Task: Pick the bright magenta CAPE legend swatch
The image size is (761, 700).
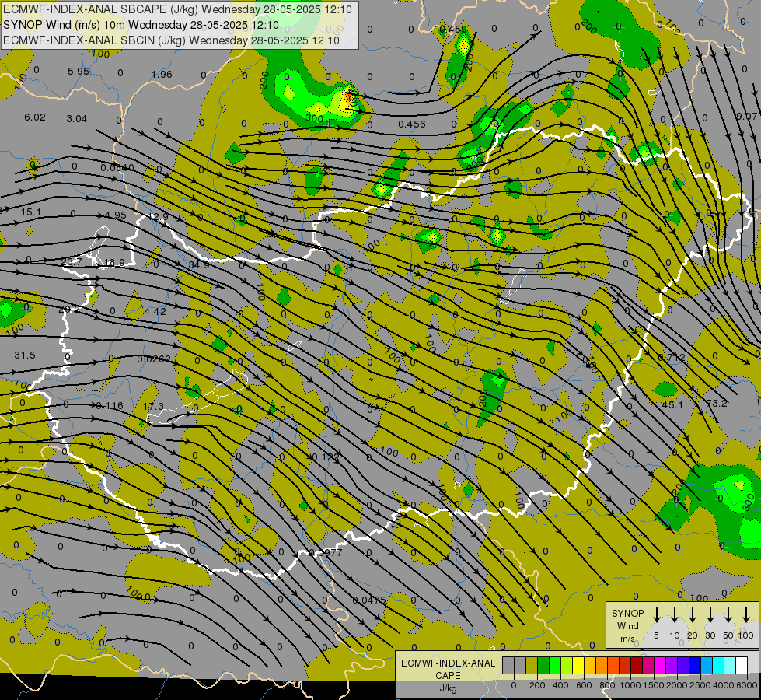Action: point(661,666)
